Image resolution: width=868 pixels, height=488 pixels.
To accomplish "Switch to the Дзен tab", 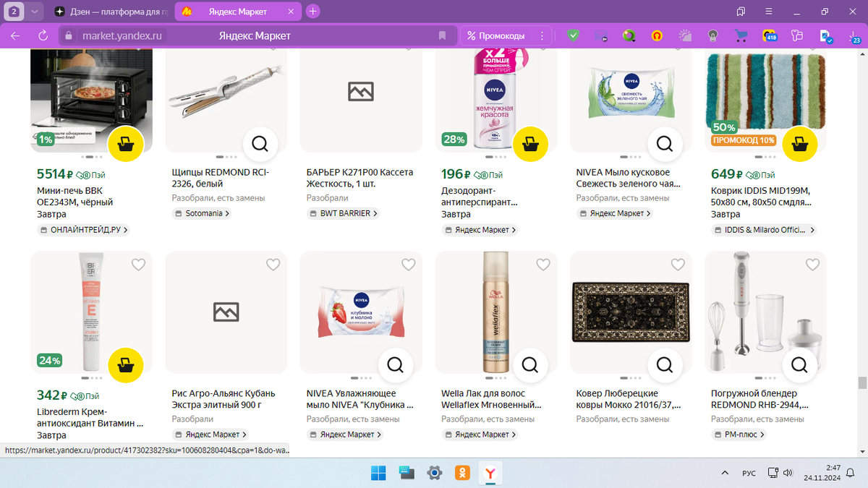I will click(x=111, y=12).
